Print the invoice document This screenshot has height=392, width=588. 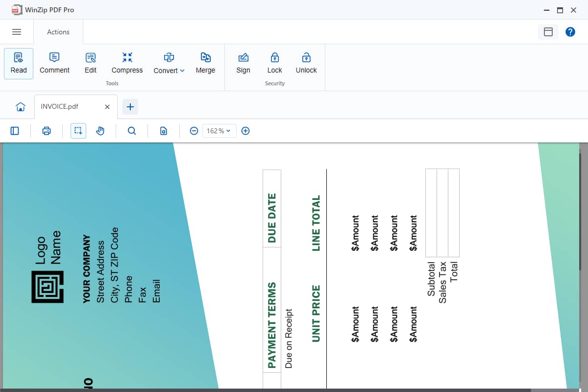point(46,131)
